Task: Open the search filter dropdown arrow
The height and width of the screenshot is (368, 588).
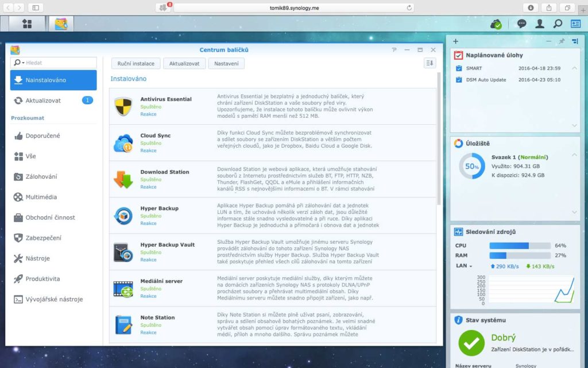Action: (x=23, y=63)
